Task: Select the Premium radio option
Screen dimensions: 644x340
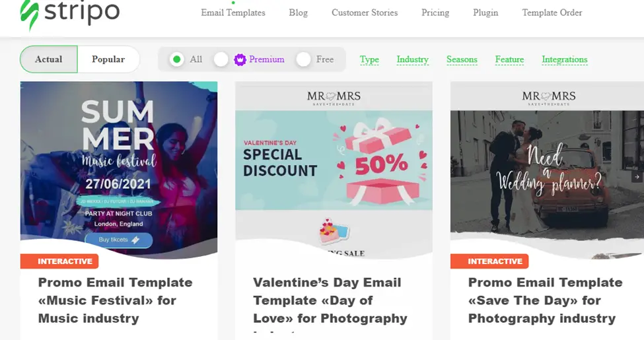Action: tap(221, 59)
